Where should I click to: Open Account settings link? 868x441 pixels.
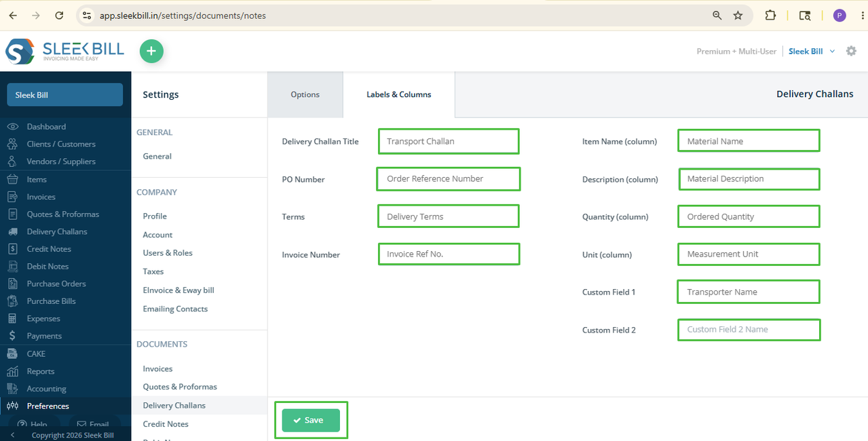pos(157,235)
